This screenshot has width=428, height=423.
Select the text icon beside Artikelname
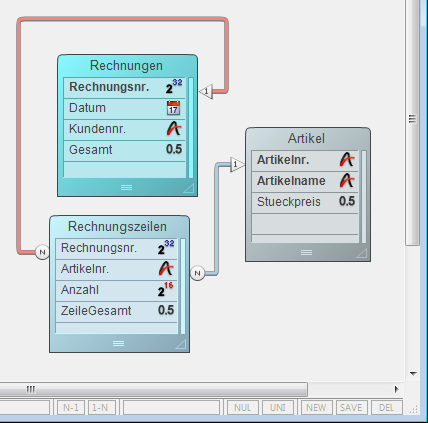347,181
